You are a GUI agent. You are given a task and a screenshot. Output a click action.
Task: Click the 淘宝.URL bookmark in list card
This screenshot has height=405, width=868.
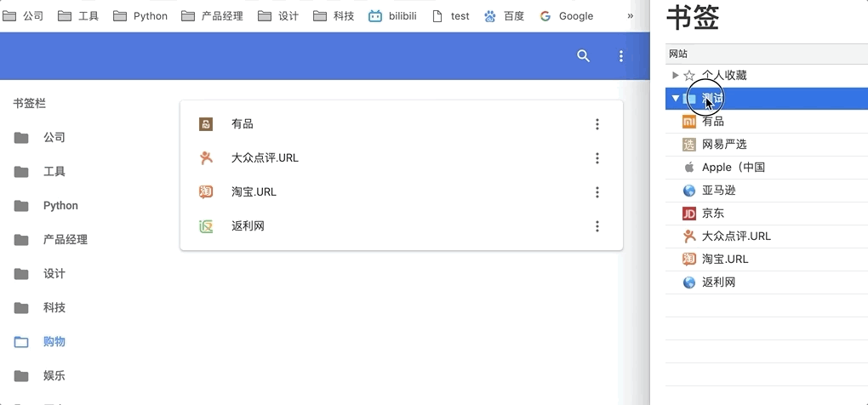point(402,192)
